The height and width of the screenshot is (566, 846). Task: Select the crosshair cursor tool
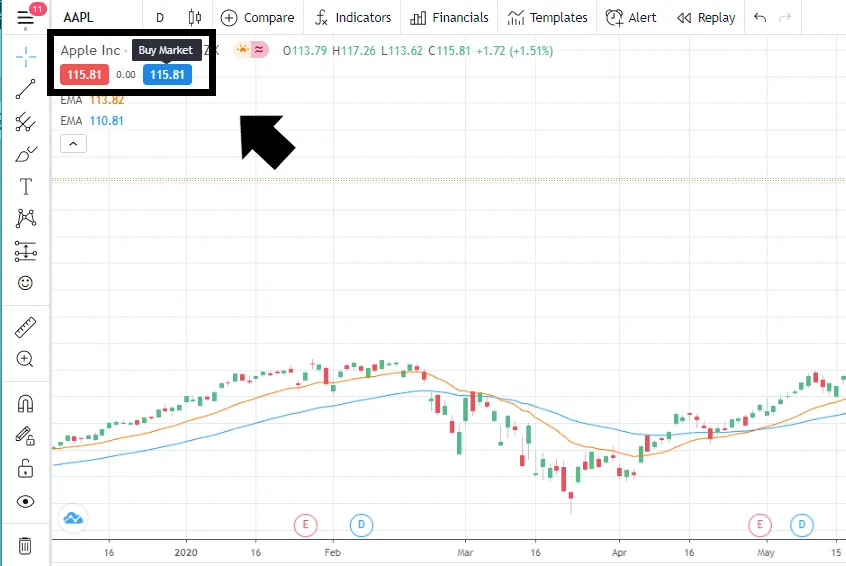[x=25, y=57]
